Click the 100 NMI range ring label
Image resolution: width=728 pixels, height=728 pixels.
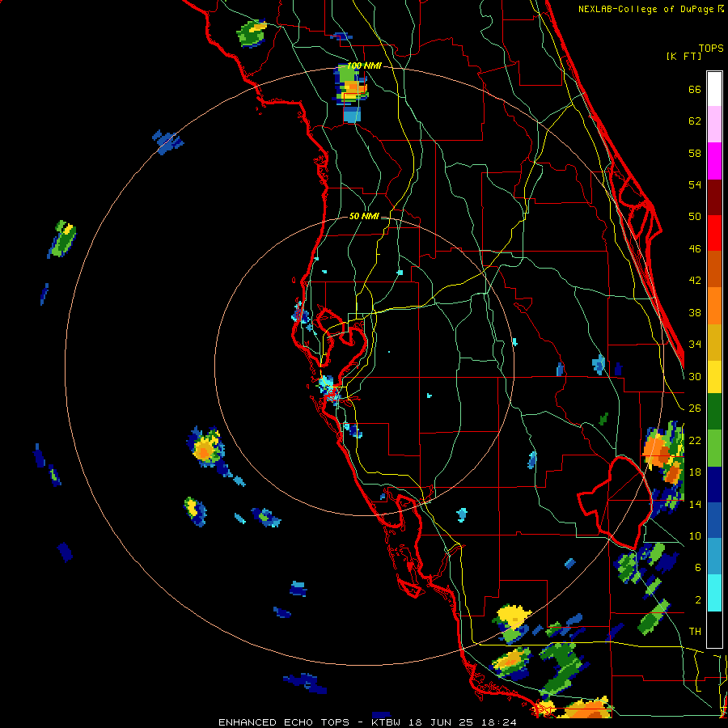pyautogui.click(x=364, y=66)
